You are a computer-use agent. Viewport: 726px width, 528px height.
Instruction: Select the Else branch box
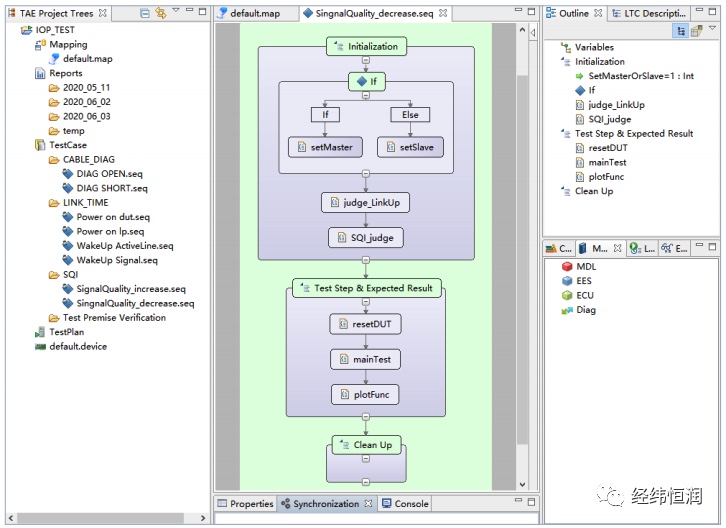(410, 115)
